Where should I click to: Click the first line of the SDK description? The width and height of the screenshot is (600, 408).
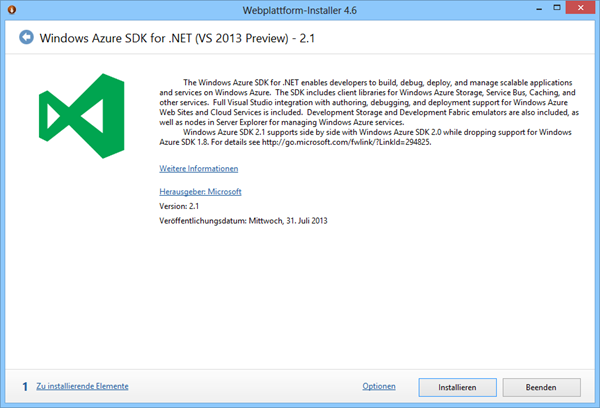click(x=365, y=79)
